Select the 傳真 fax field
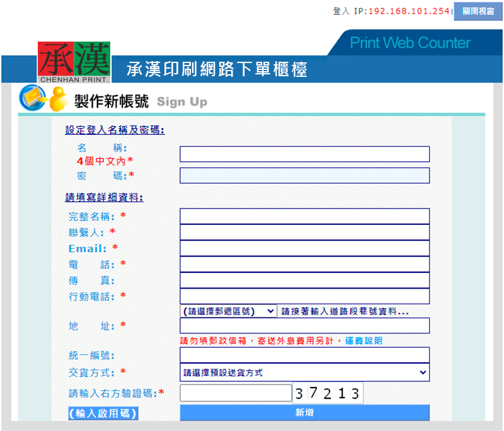 [304, 280]
